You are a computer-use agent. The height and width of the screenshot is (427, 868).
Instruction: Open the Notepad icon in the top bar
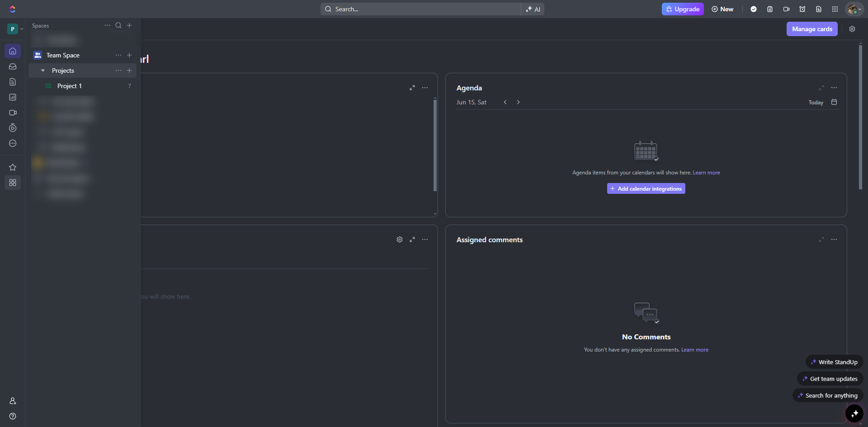click(x=770, y=9)
